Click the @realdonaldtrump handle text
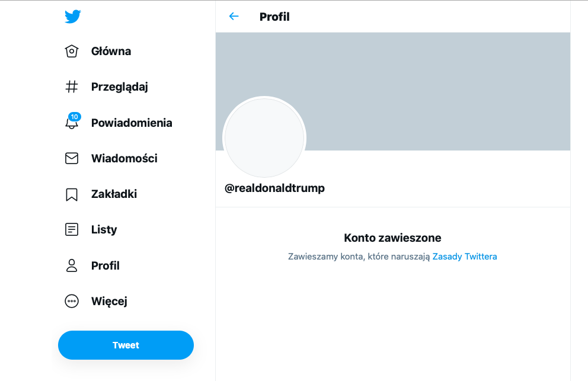Screen dimensions: 588x381 [x=274, y=188]
